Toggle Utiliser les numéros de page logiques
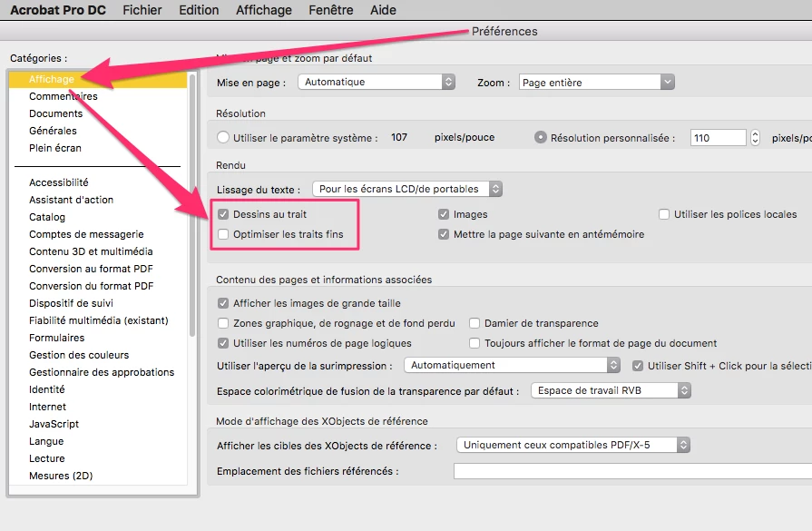812x531 pixels. pyautogui.click(x=223, y=343)
